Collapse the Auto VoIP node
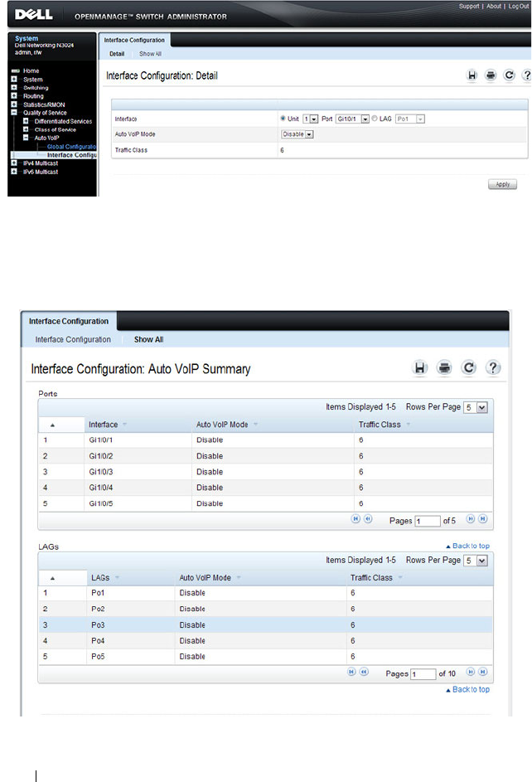 (x=26, y=138)
